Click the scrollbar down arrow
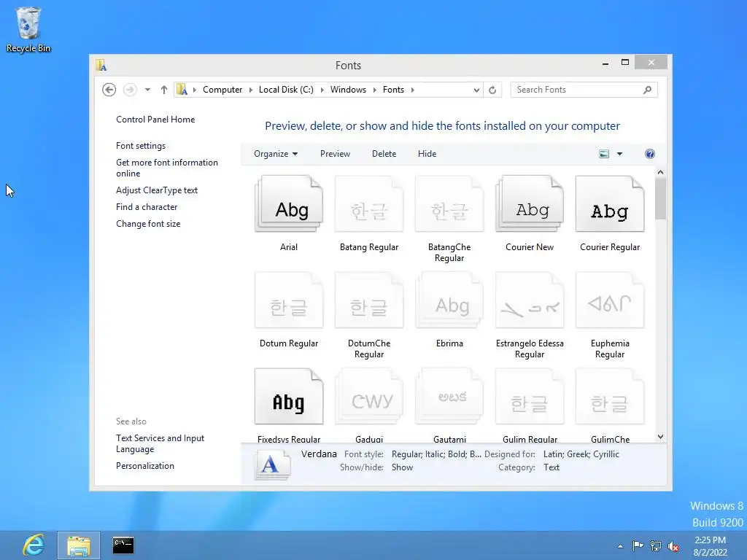Screen dimensions: 747x560 [660, 437]
